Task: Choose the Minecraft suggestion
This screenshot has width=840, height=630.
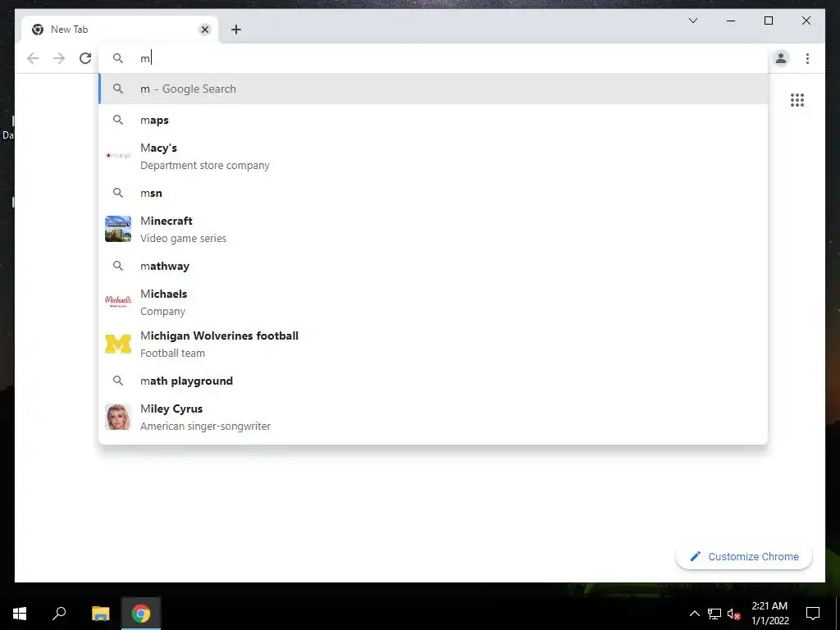Action: [433, 230]
